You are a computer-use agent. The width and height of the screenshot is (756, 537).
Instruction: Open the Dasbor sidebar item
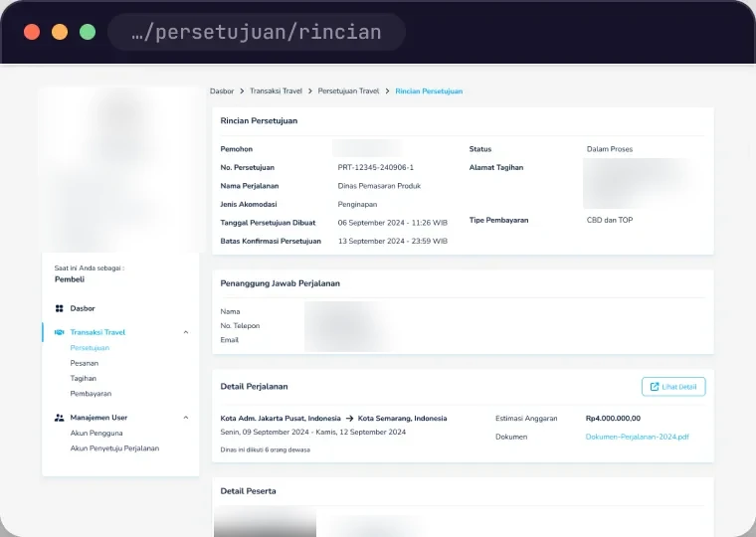(83, 308)
